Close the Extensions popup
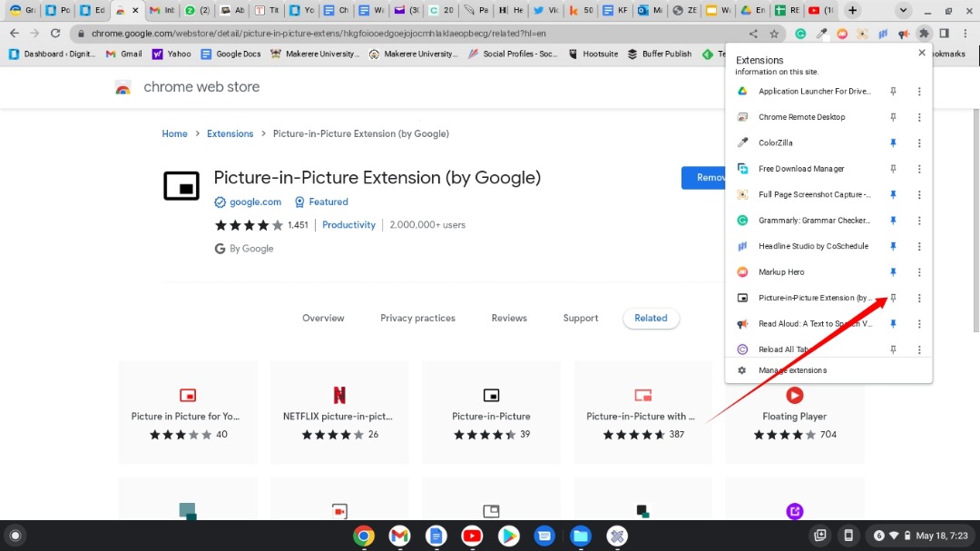 (x=922, y=53)
